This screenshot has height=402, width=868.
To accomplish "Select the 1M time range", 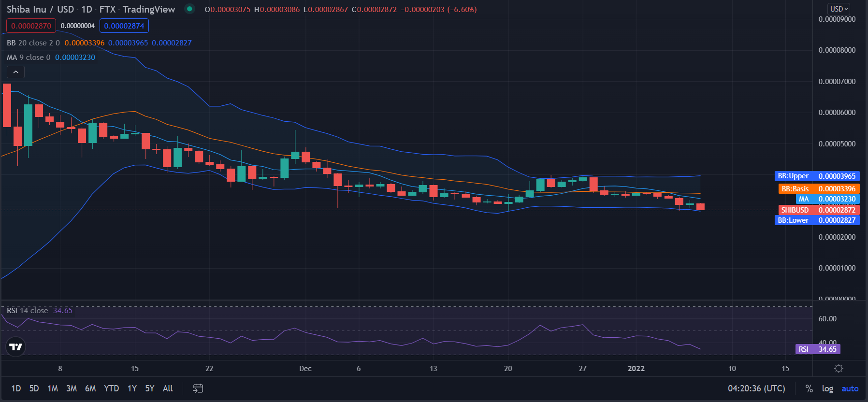I will pos(53,388).
